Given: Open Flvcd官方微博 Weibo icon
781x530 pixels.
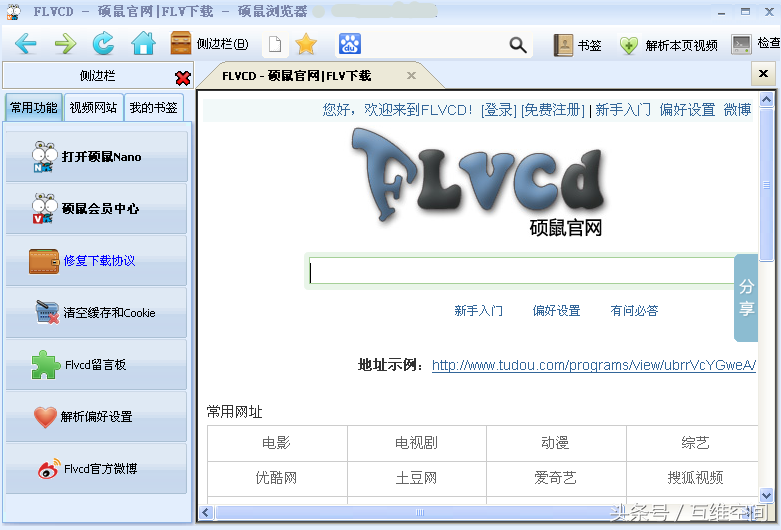Looking at the screenshot, I should [49, 469].
